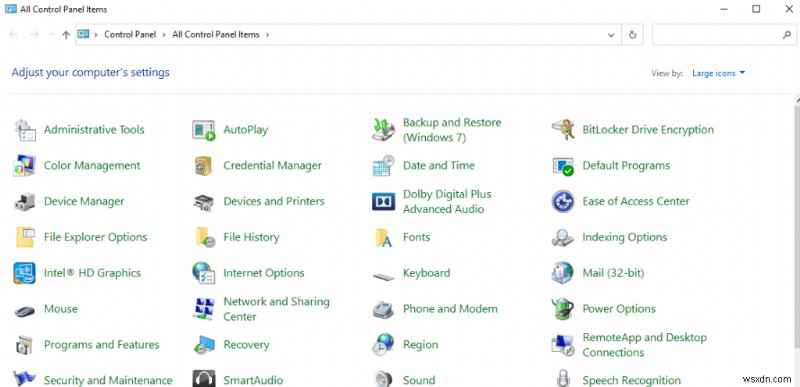
Task: Open the Ease of Access Center icon
Action: [x=563, y=201]
